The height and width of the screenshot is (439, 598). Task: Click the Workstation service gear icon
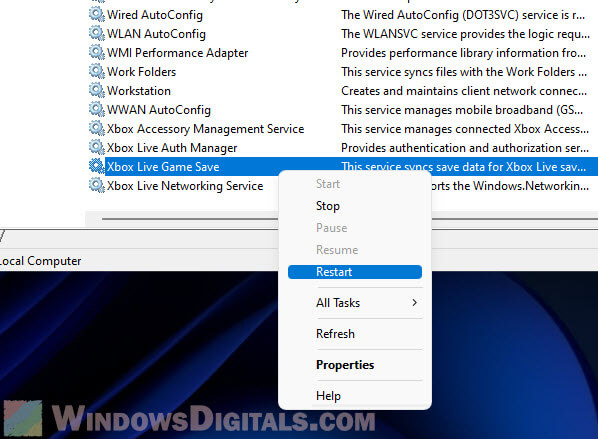click(x=97, y=91)
